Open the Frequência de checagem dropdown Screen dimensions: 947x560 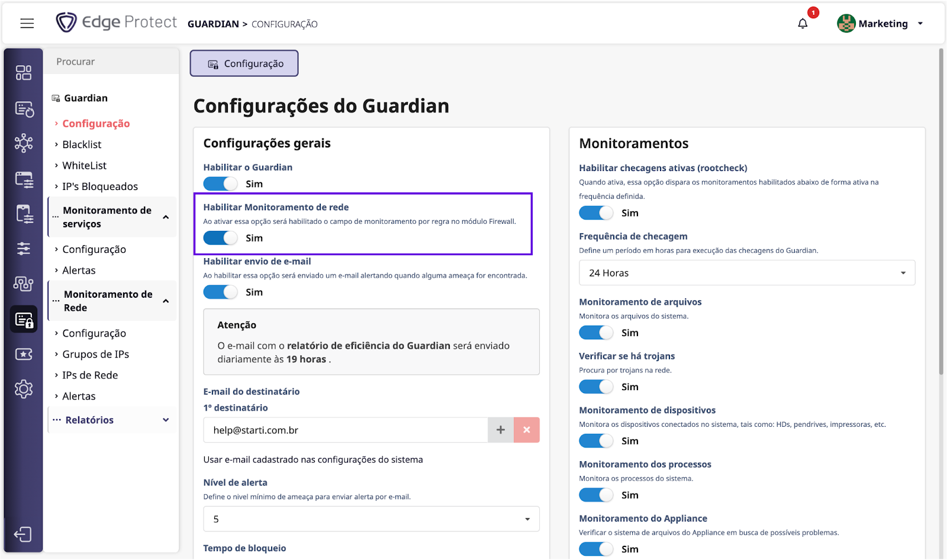click(746, 273)
